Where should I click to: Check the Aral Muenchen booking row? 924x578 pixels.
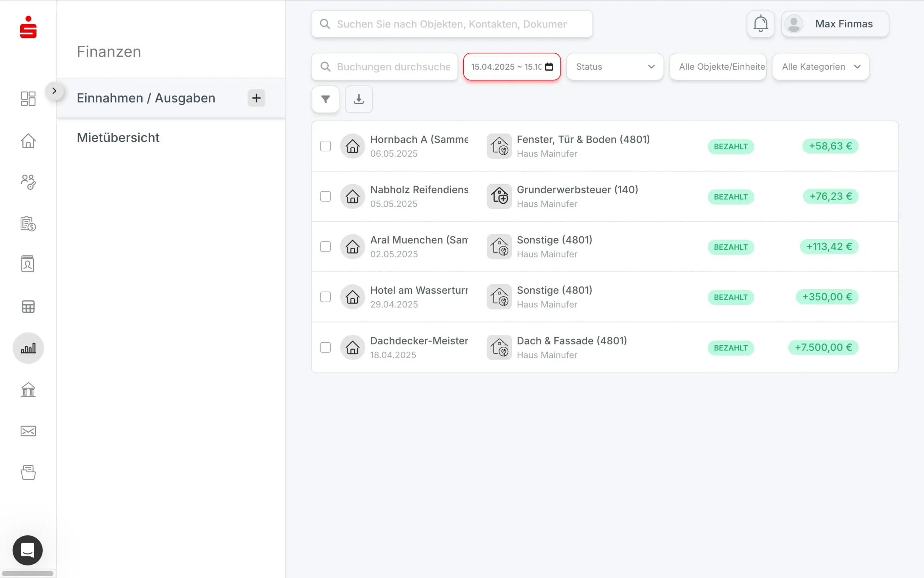[x=326, y=247]
